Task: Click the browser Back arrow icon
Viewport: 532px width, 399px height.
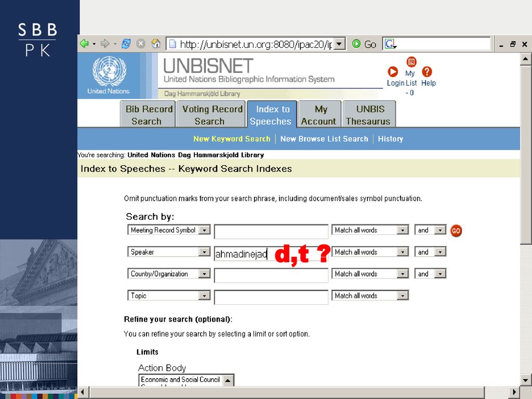Action: pos(84,44)
